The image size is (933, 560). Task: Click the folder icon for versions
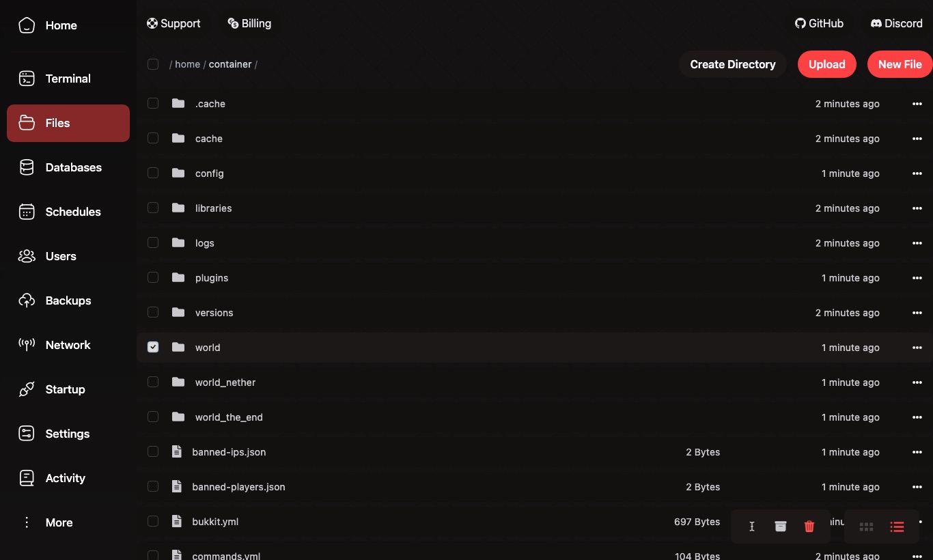click(178, 312)
